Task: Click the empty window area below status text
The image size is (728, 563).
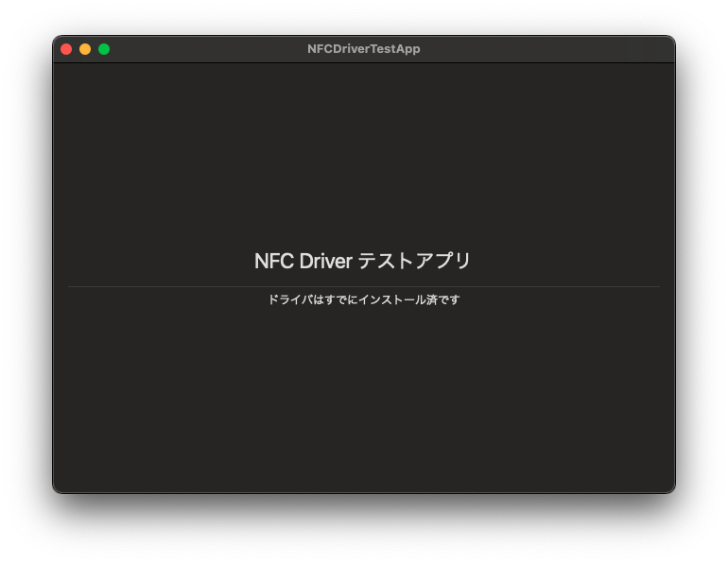Action: click(363, 397)
